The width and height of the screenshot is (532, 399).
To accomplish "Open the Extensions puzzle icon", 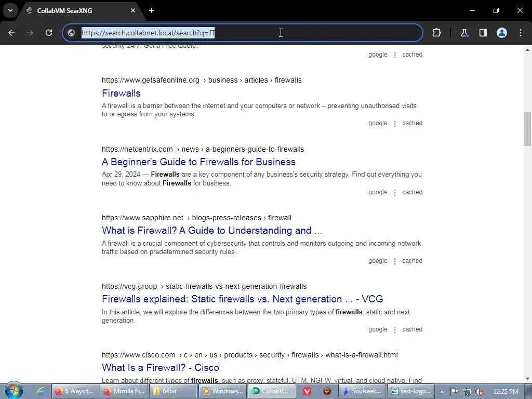I will point(436,33).
